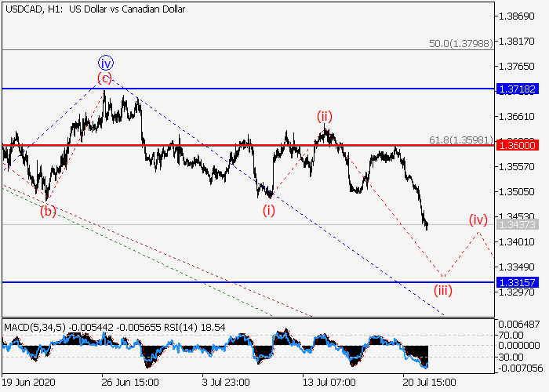Click the red (ii) wave marker

click(x=325, y=117)
